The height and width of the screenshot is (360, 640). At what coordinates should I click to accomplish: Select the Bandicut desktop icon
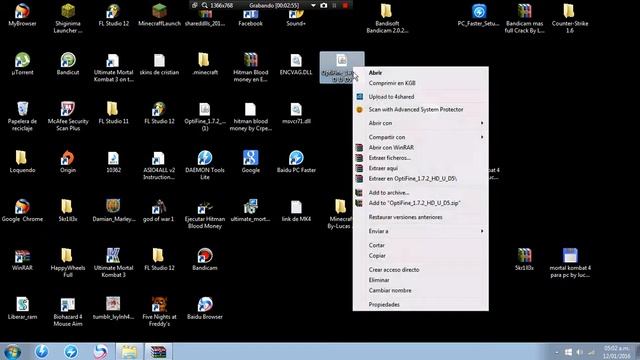point(68,64)
